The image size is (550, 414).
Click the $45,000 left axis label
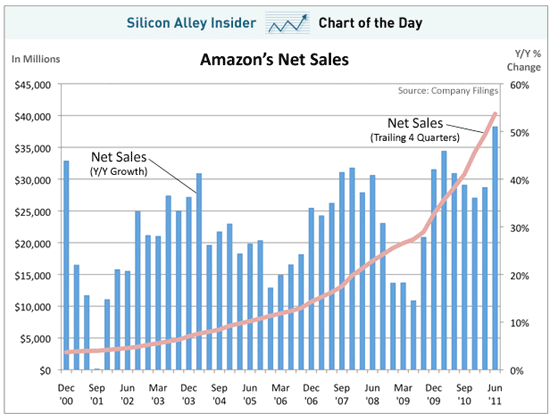(33, 85)
